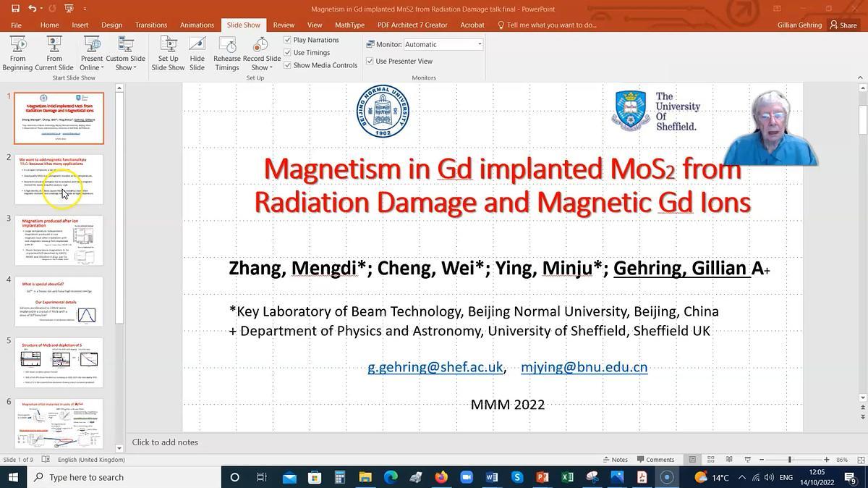
Task: Open the Share button
Action: pyautogui.click(x=843, y=25)
